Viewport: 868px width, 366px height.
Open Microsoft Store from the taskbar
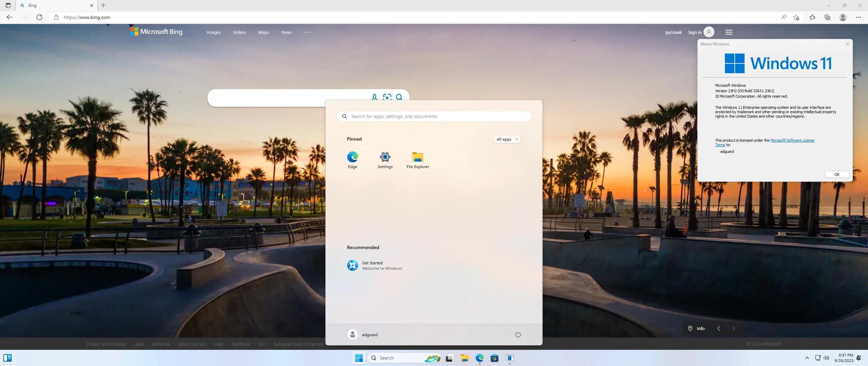(494, 358)
